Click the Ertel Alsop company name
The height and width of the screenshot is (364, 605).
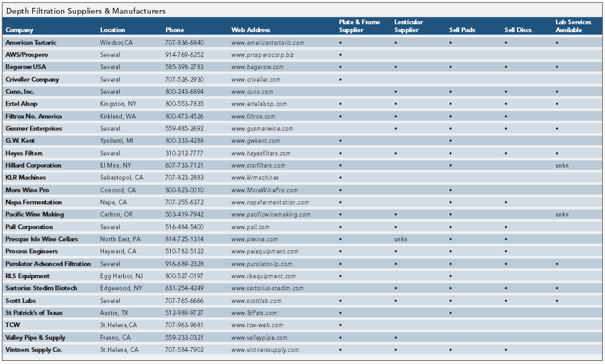[x=21, y=104]
